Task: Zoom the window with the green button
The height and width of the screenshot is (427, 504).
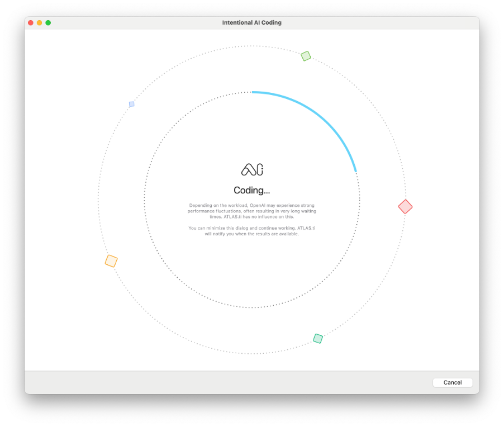Action: (x=48, y=22)
